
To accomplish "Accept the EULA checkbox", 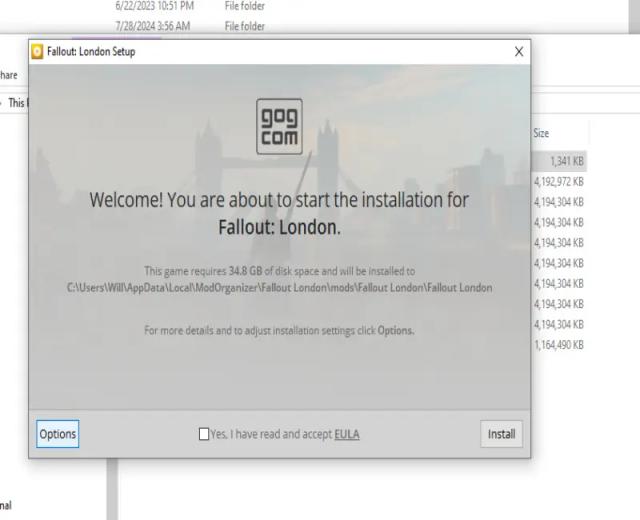I will [x=204, y=434].
